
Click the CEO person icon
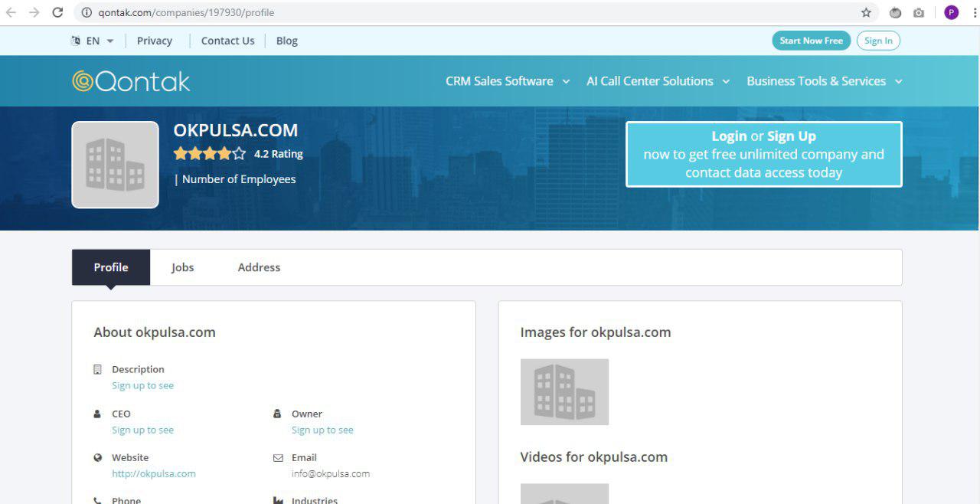point(97,414)
